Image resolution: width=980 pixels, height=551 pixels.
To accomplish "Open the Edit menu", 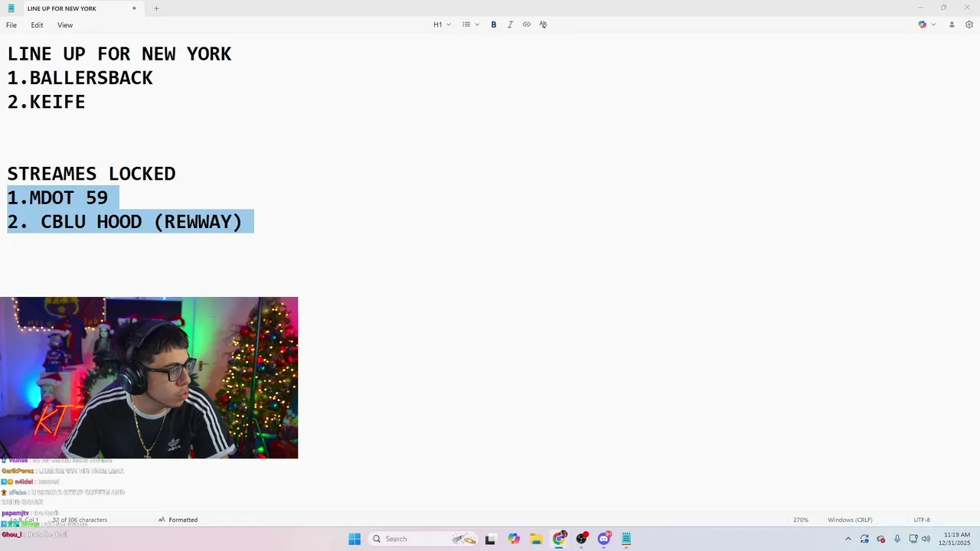I will point(37,25).
